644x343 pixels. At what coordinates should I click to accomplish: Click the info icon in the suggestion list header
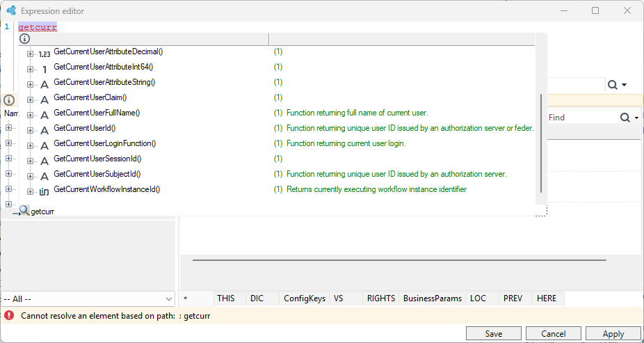[25, 39]
